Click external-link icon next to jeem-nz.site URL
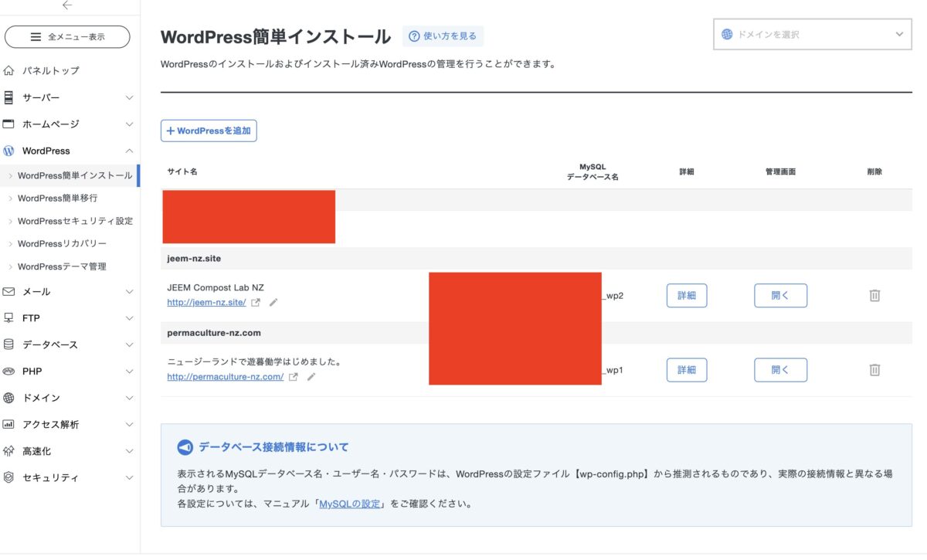This screenshot has height=560, width=927. point(256,303)
